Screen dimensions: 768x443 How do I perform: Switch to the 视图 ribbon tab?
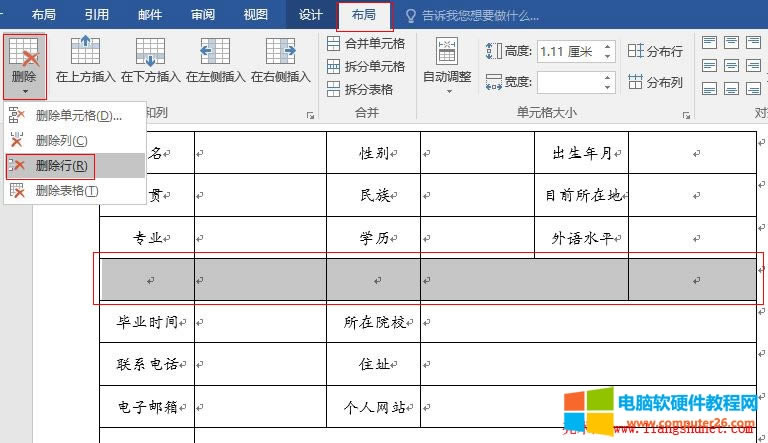coord(256,15)
